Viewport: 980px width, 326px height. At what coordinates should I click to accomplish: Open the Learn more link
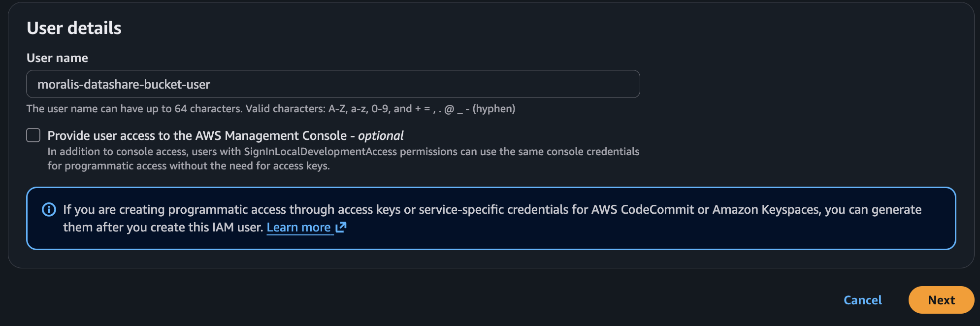tap(298, 227)
